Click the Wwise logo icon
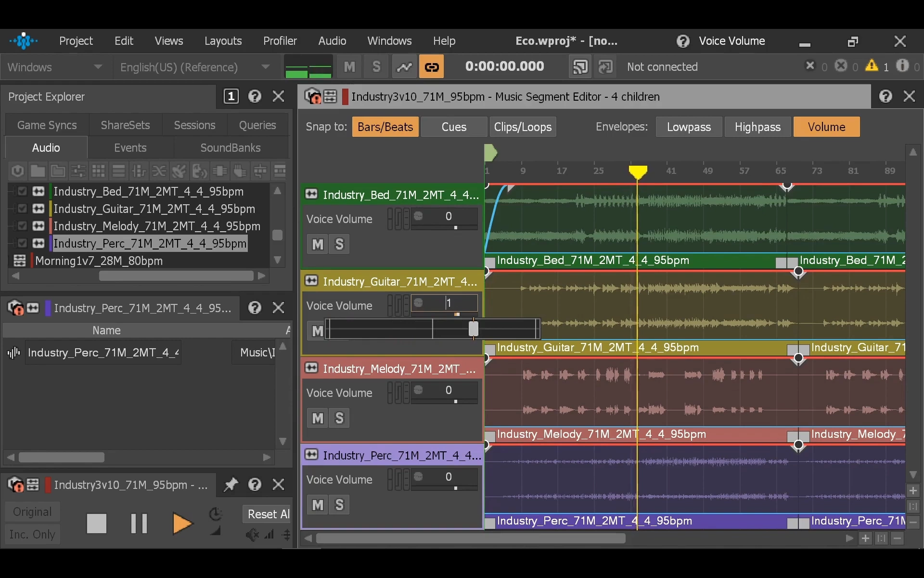The width and height of the screenshot is (924, 578). (23, 41)
